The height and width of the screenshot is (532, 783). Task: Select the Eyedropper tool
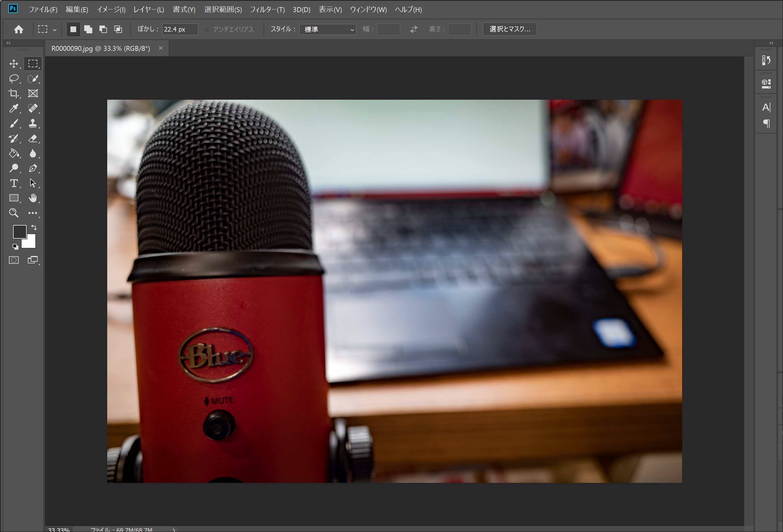14,108
